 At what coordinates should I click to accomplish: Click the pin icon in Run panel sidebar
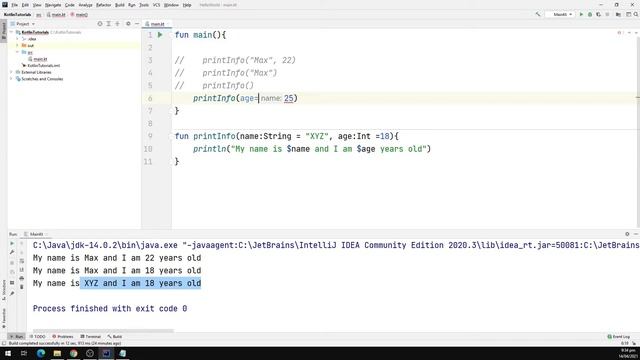coord(12,293)
